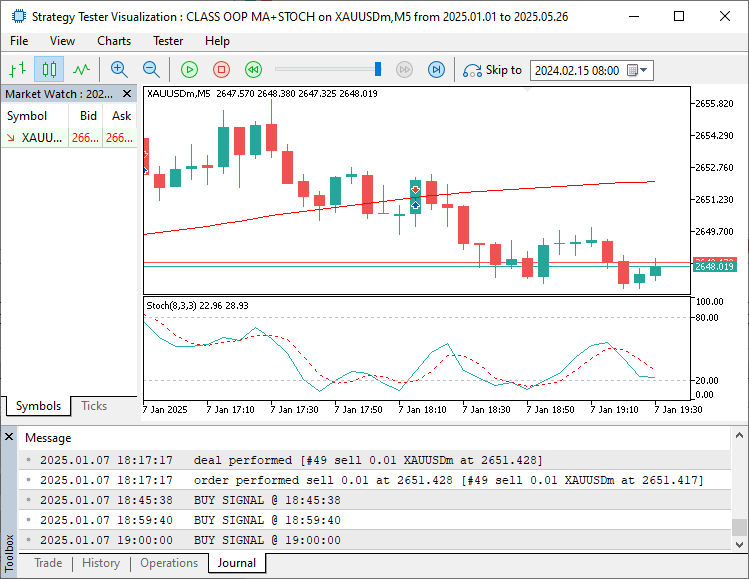Stop the strategy test with red button
This screenshot has height=579, width=749.
pos(222,70)
